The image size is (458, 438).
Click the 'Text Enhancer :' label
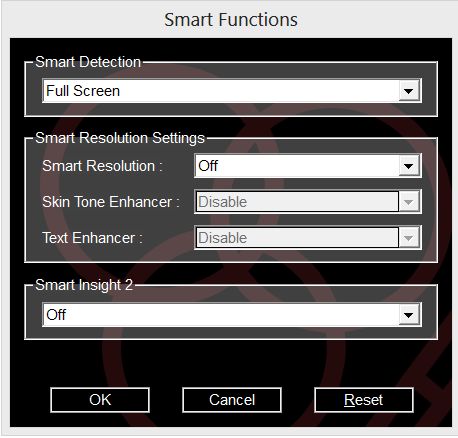[x=93, y=238]
